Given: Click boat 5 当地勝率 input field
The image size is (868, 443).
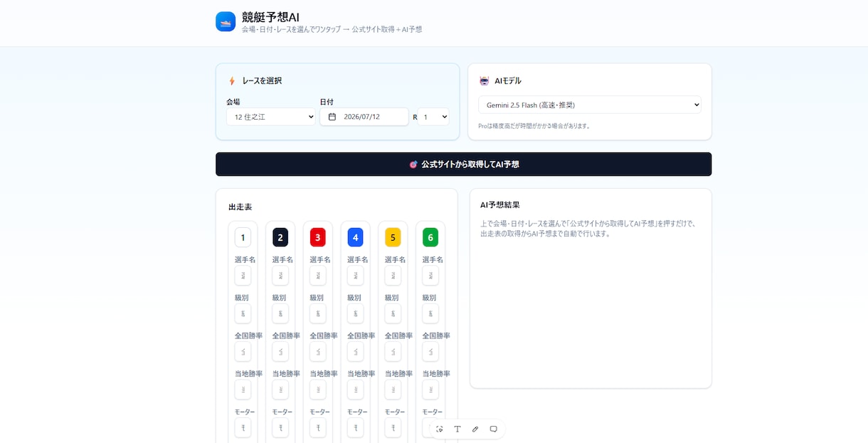Looking at the screenshot, I should 393,390.
